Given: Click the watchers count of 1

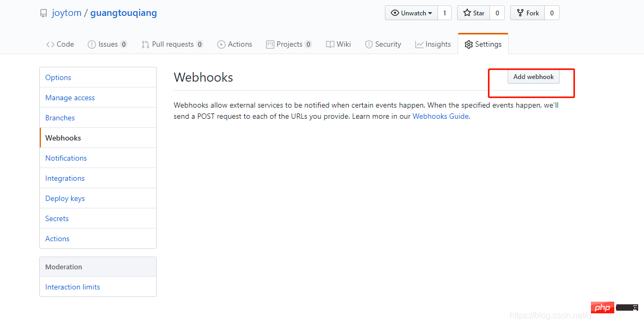Looking at the screenshot, I should pos(444,13).
